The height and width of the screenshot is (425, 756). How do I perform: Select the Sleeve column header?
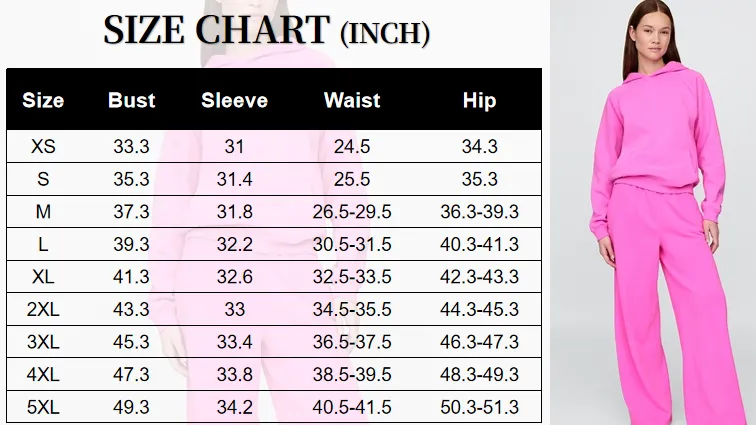(234, 100)
